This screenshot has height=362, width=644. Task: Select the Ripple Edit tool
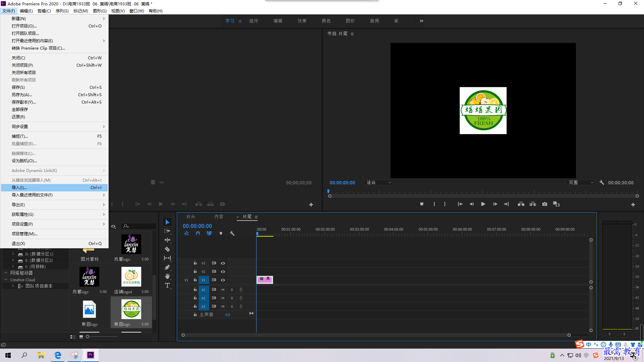click(x=167, y=240)
